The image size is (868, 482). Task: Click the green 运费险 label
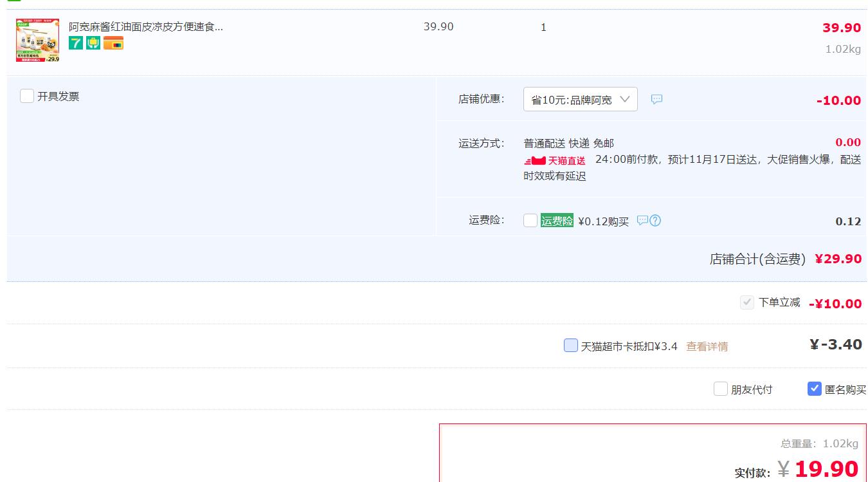click(557, 221)
